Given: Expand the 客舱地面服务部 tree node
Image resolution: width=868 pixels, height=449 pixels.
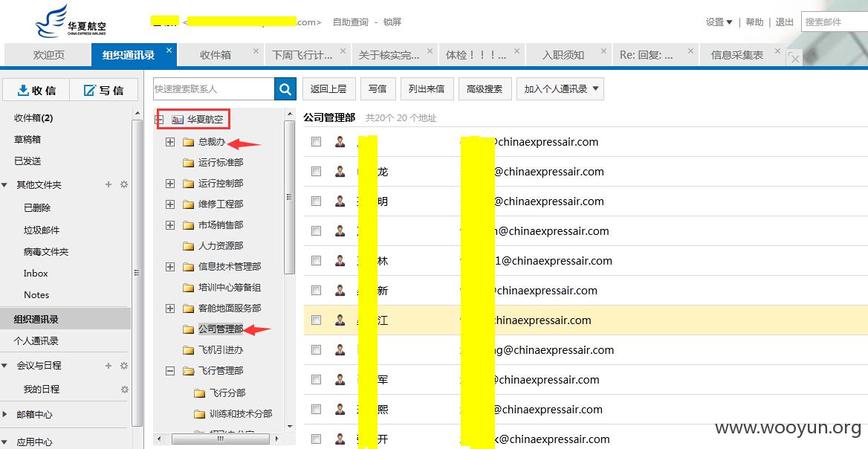Looking at the screenshot, I should (x=170, y=309).
